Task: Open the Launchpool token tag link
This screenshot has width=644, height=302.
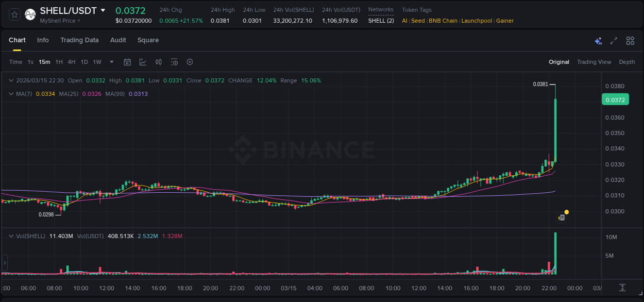Action: click(477, 21)
